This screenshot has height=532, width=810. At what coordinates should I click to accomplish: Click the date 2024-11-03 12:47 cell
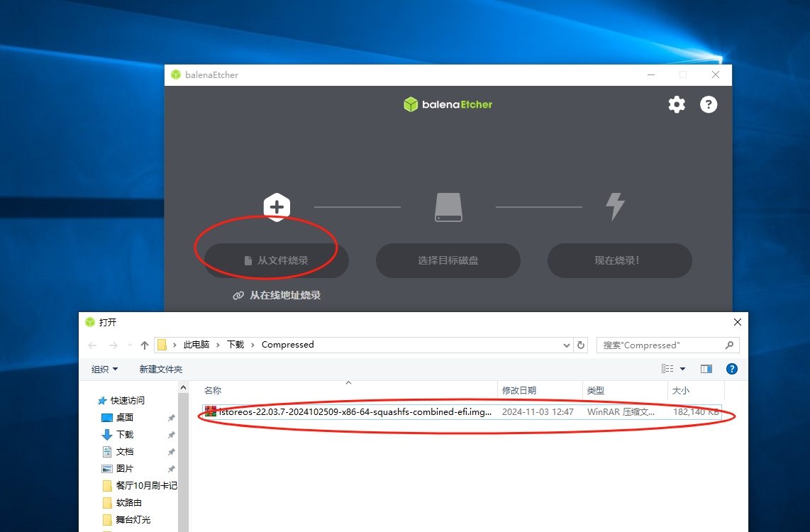click(538, 412)
